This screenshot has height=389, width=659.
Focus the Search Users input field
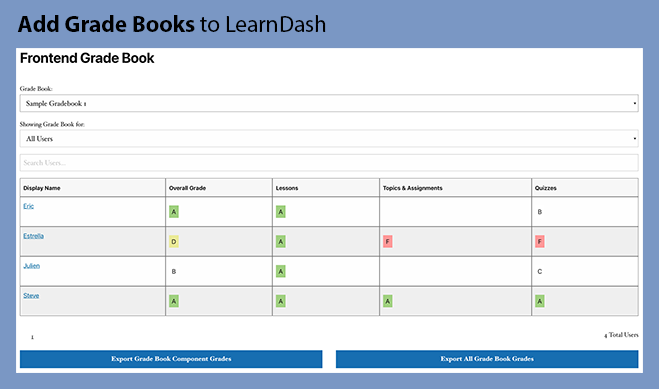329,163
